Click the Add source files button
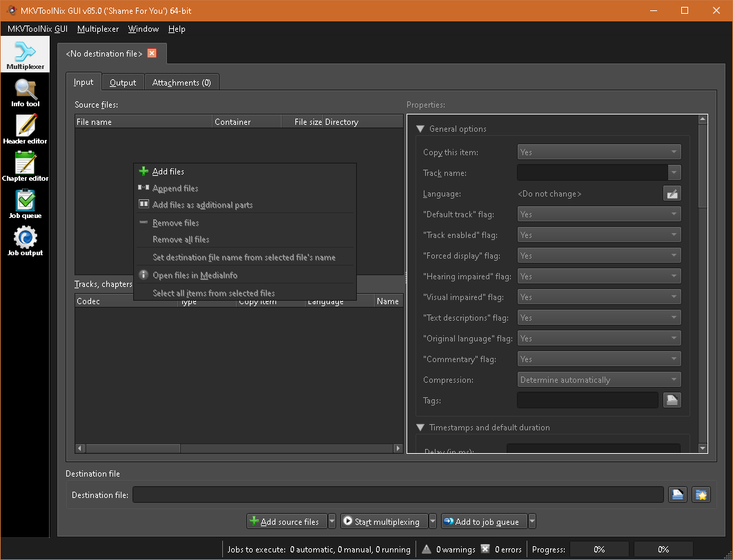 (x=286, y=521)
